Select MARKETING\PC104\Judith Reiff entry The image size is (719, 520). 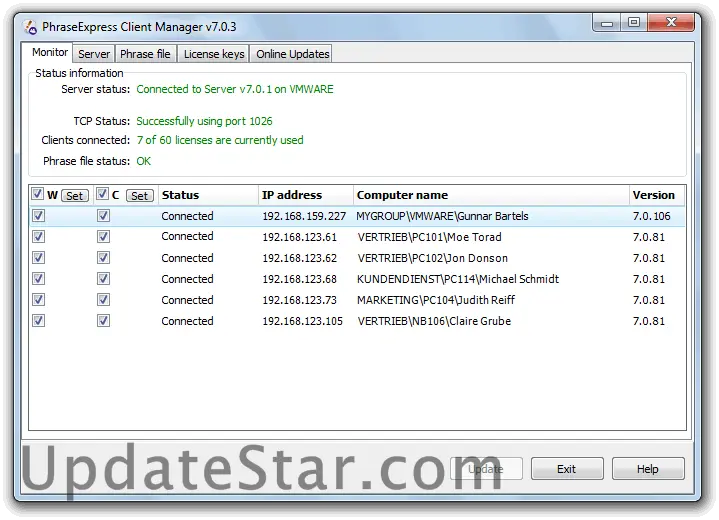click(x=436, y=300)
